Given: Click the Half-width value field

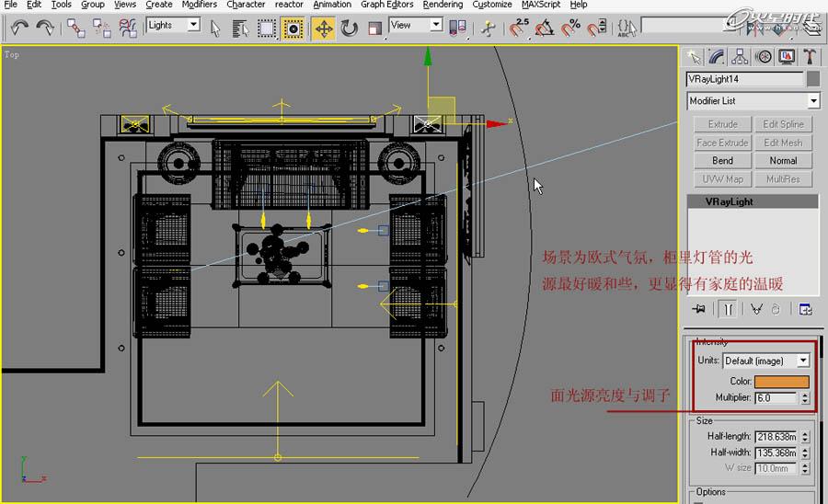Looking at the screenshot, I should pos(776,452).
